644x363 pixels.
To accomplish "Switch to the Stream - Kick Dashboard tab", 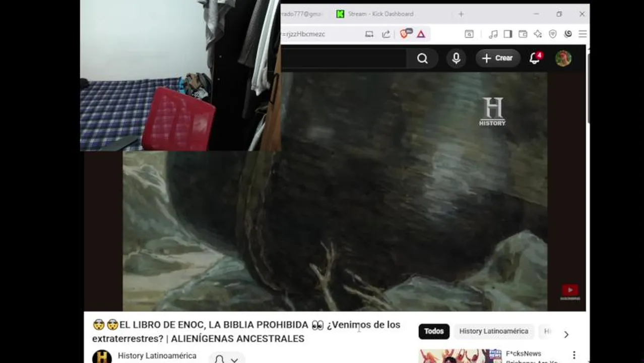I will pos(381,14).
